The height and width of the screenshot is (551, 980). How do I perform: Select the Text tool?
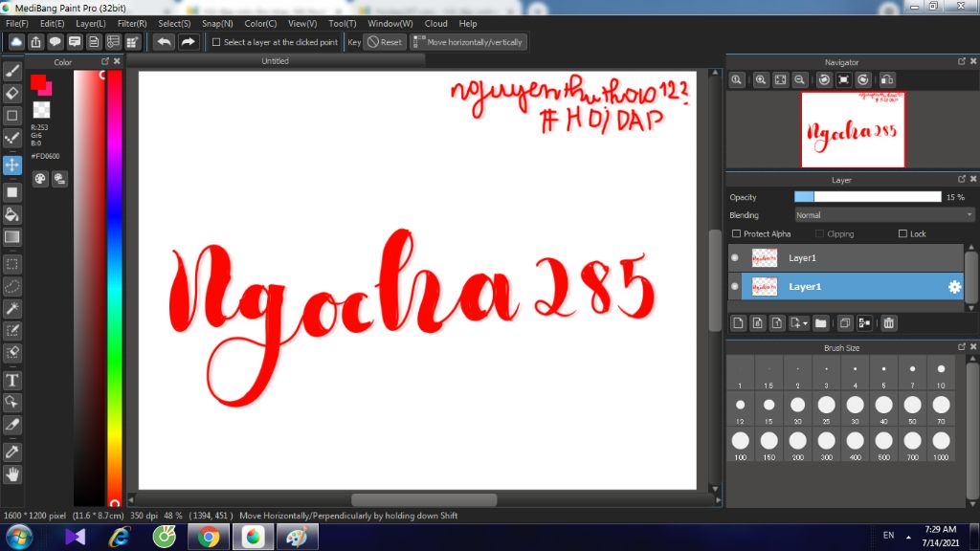point(11,380)
